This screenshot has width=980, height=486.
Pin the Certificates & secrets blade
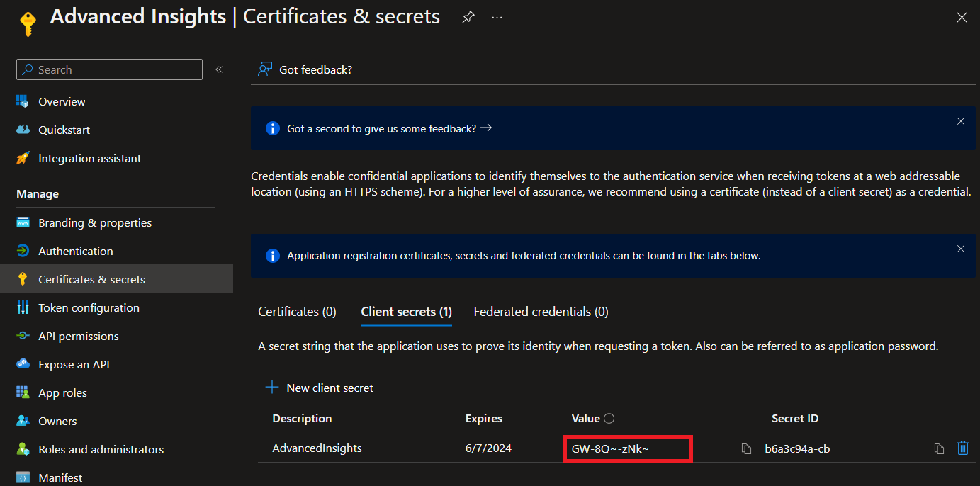[468, 18]
